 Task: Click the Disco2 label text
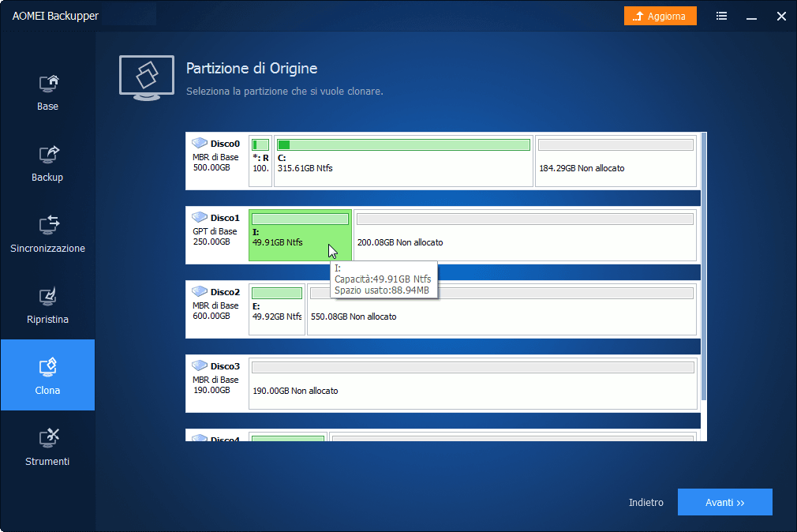coord(225,292)
